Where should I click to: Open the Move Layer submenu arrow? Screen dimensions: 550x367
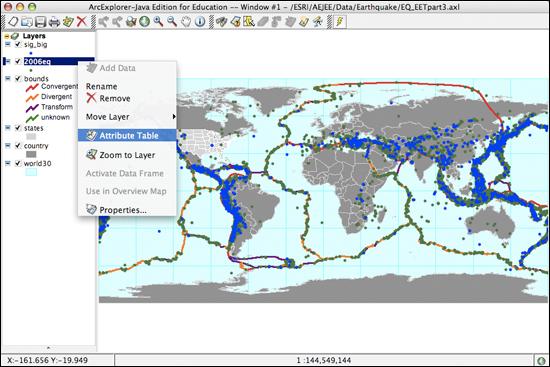174,116
